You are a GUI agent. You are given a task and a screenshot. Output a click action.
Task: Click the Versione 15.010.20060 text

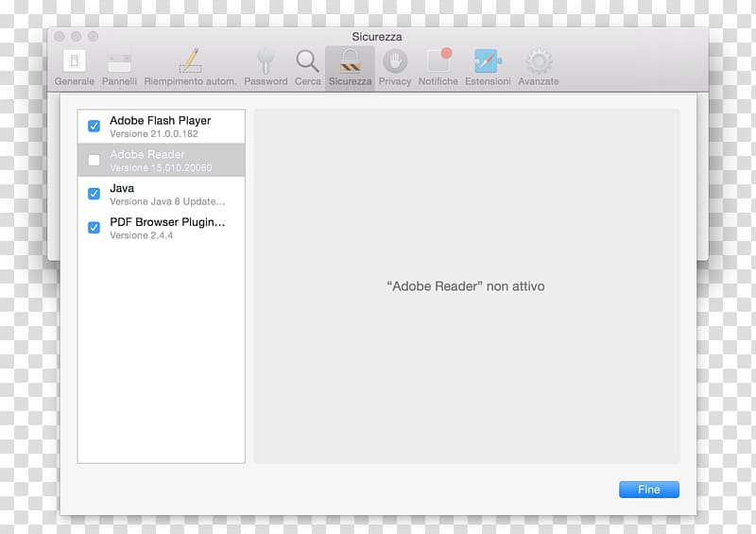[161, 168]
